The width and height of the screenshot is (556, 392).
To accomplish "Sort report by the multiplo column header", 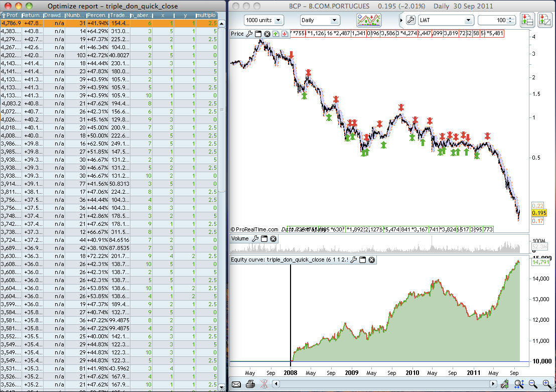I will pyautogui.click(x=206, y=15).
